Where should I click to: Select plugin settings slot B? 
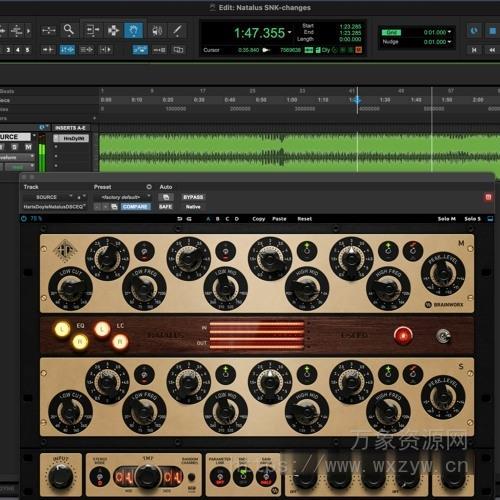[x=218, y=219]
